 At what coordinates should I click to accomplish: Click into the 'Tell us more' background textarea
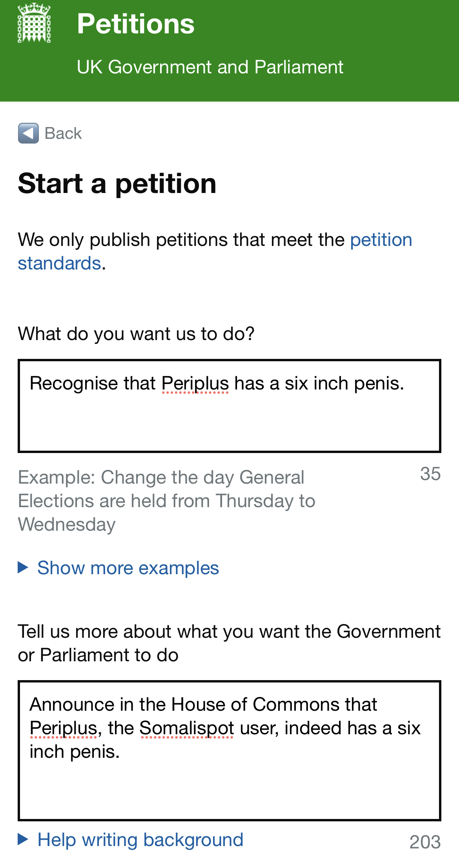pyautogui.click(x=229, y=751)
